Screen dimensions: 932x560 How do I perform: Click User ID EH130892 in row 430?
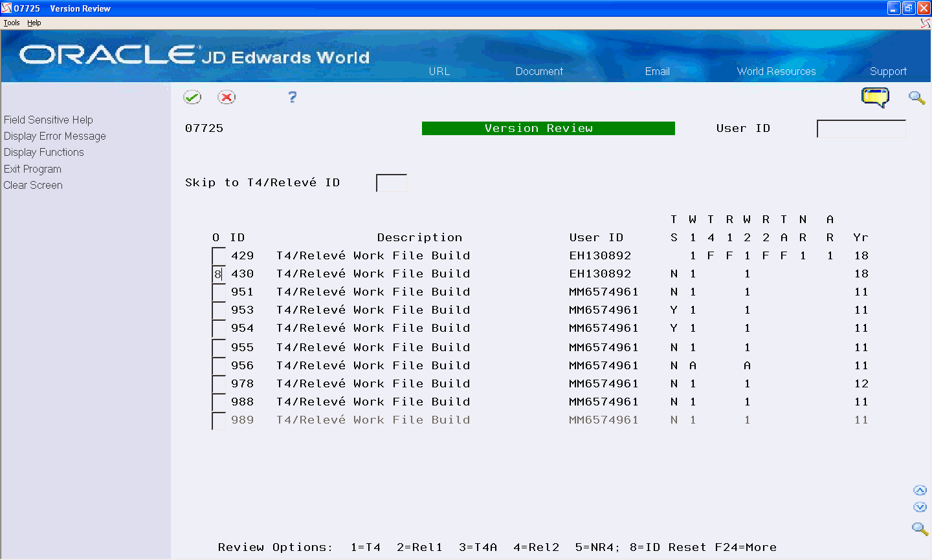600,274
